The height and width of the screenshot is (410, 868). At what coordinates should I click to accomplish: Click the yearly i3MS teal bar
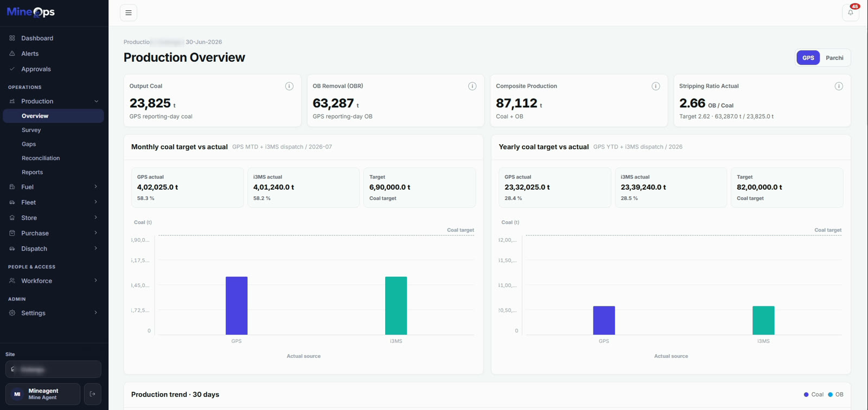tap(763, 321)
